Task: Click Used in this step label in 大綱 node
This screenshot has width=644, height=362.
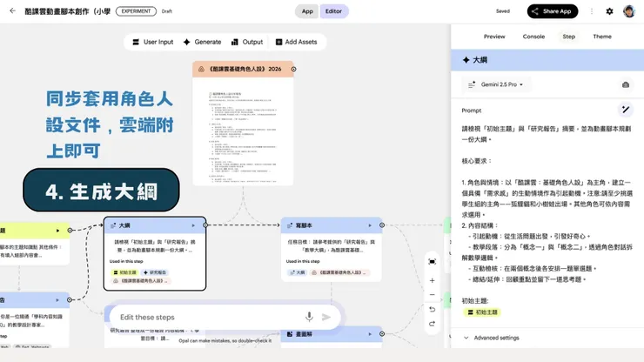Action: (x=126, y=261)
